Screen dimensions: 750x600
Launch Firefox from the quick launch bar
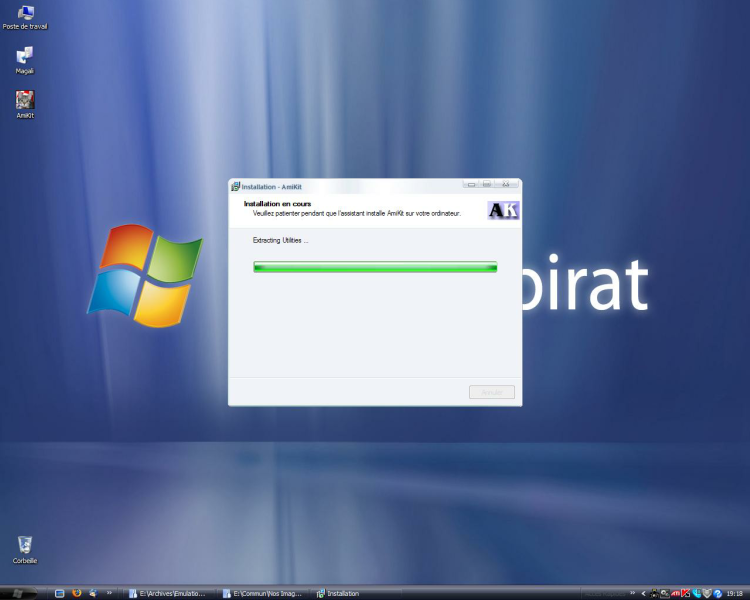(77, 593)
